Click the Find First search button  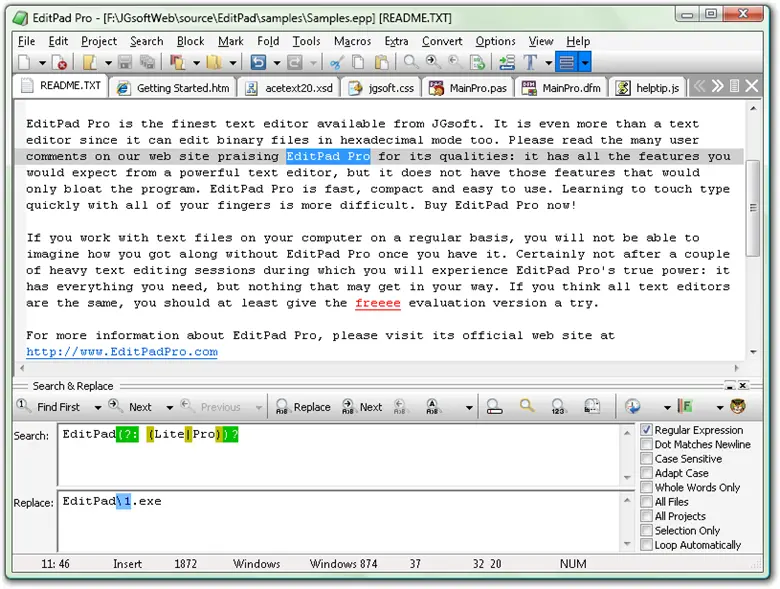(x=50, y=407)
